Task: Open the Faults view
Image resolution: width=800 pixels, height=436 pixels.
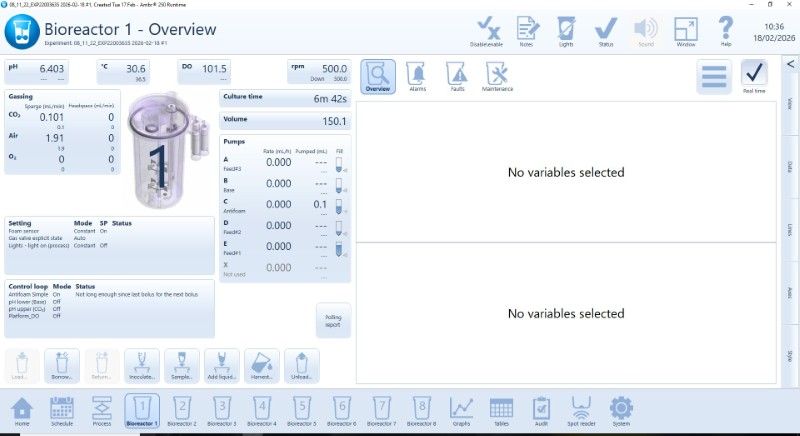Action: pyautogui.click(x=456, y=76)
